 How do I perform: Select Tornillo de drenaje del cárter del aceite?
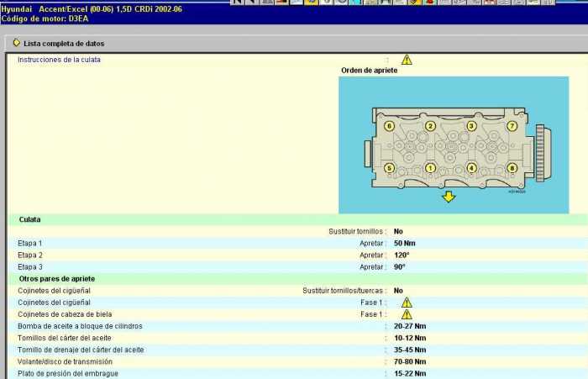click(x=81, y=350)
